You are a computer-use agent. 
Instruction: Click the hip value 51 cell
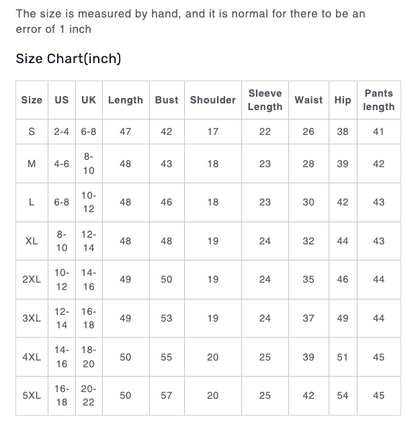tap(343, 357)
